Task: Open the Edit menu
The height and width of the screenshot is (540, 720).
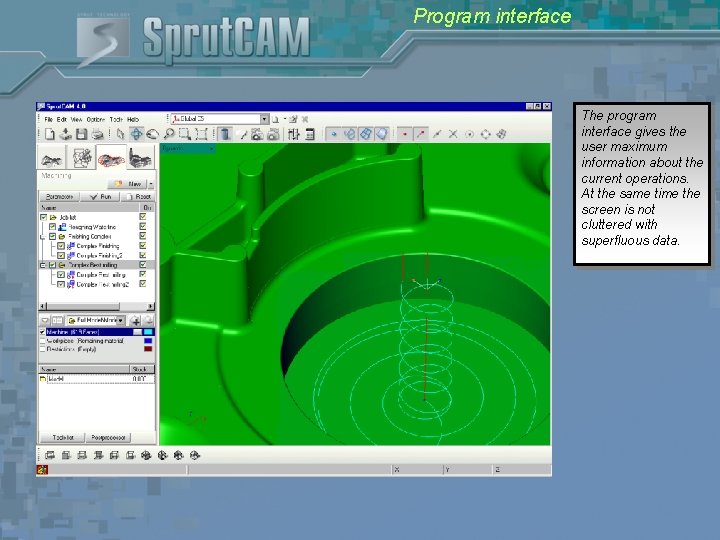Action: pos(62,119)
